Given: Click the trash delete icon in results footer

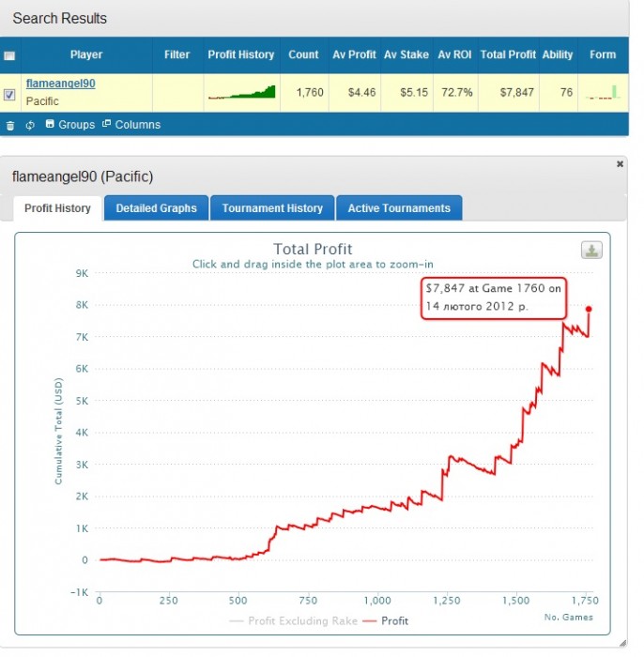Looking at the screenshot, I should [10, 125].
